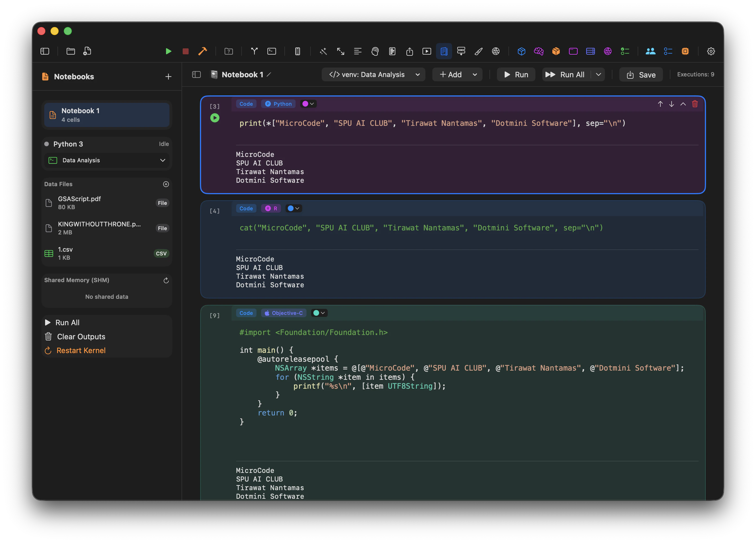This screenshot has width=756, height=543.
Task: Click the orange CPU chip icon
Action: (x=685, y=51)
